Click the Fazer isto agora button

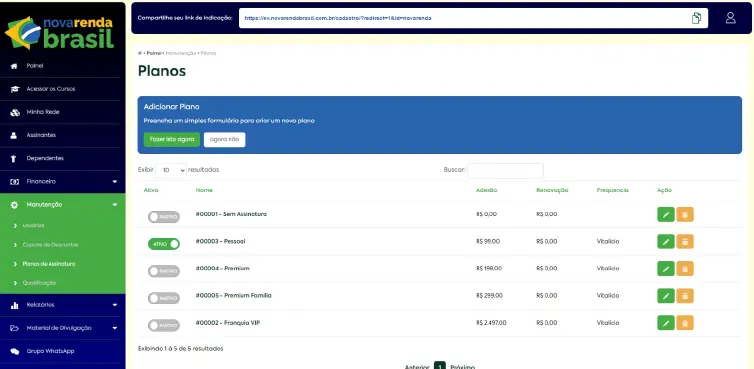click(x=172, y=140)
